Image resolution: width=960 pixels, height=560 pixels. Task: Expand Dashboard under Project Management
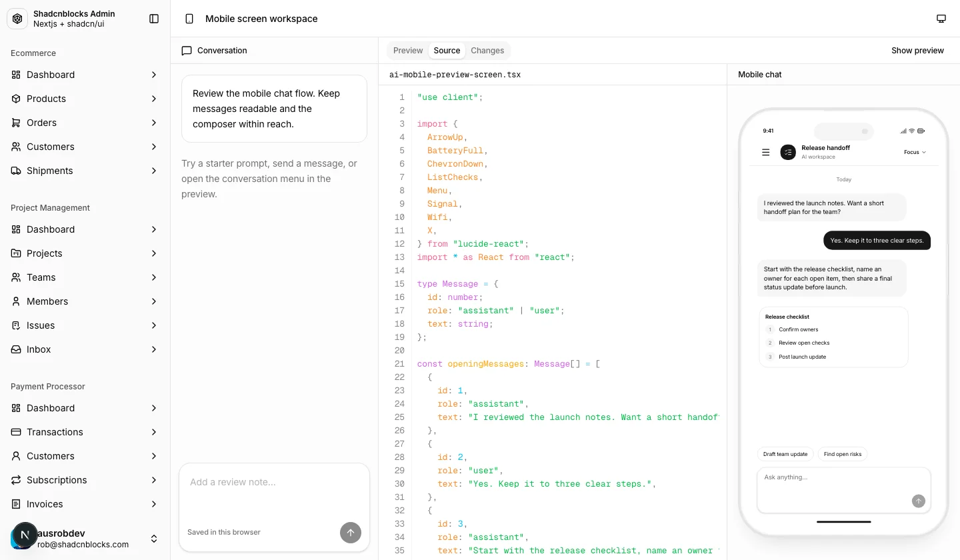tap(154, 229)
